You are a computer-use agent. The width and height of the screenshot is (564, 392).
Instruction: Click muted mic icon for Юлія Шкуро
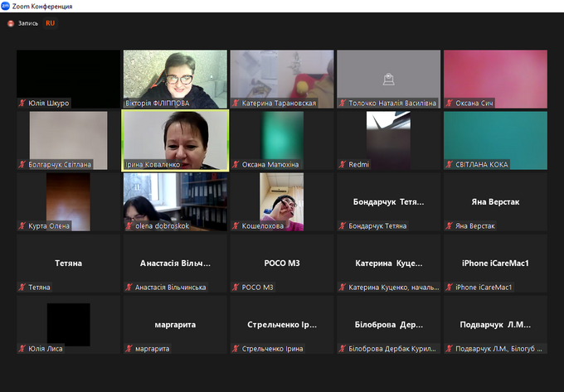pyautogui.click(x=22, y=104)
